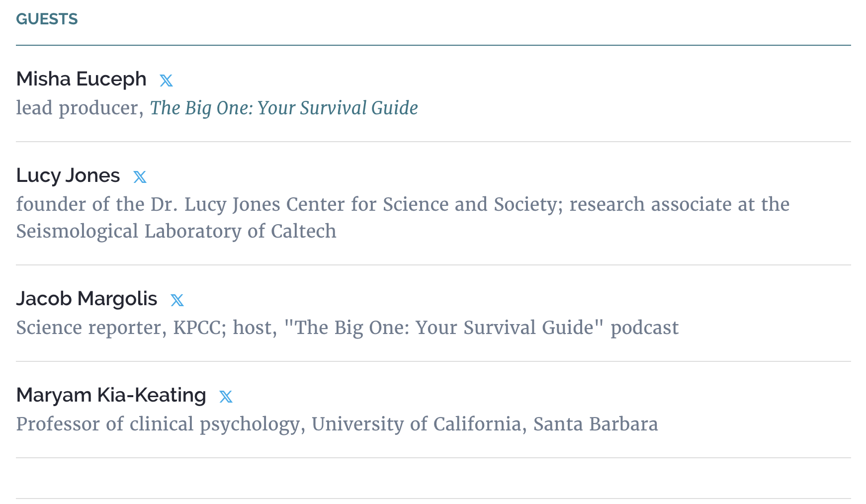This screenshot has width=866, height=504.
Task: Open Jacob Margolis's X profile icon
Action: [177, 300]
